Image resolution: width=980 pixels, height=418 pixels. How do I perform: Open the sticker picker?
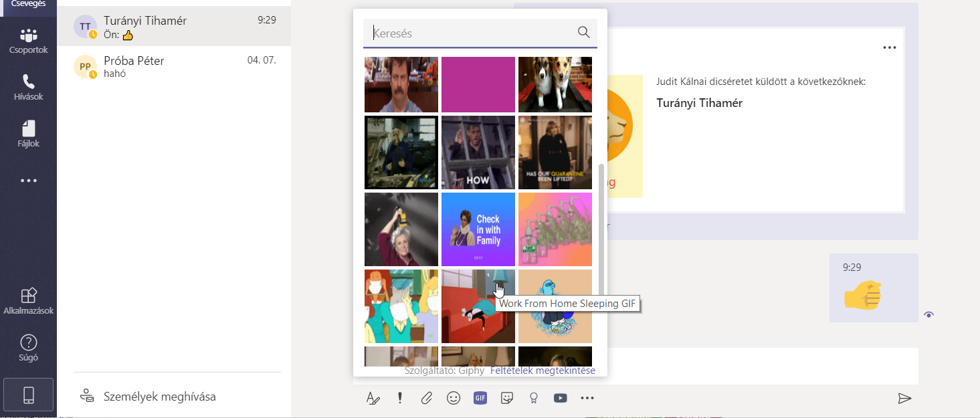click(x=507, y=399)
